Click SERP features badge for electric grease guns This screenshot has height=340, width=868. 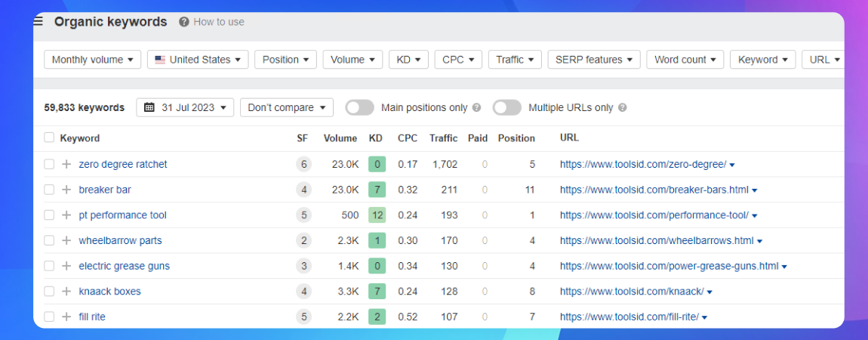tap(303, 267)
